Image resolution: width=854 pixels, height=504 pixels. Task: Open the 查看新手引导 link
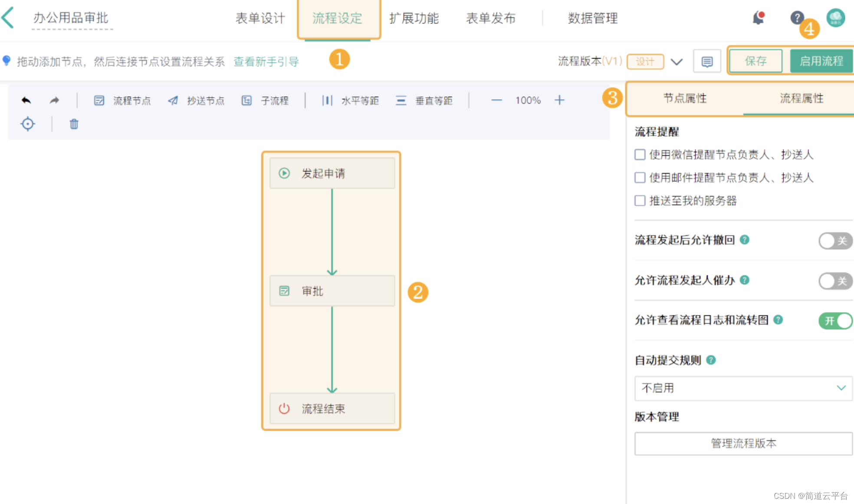(266, 62)
